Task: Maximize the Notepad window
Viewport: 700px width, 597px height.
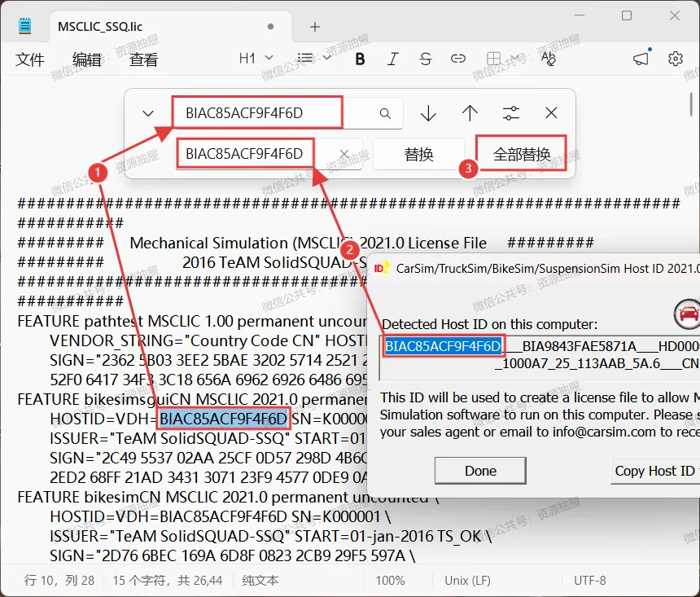Action: coord(627,15)
